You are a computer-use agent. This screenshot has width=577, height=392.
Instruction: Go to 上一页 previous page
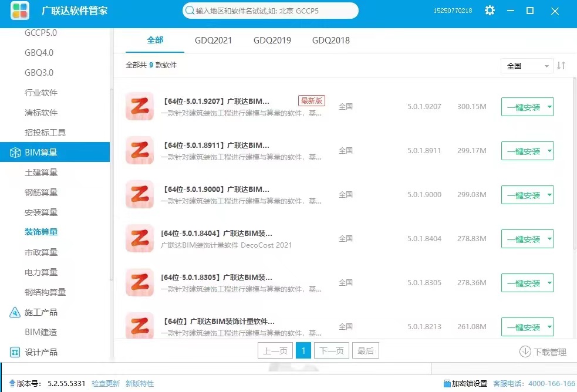pos(275,350)
